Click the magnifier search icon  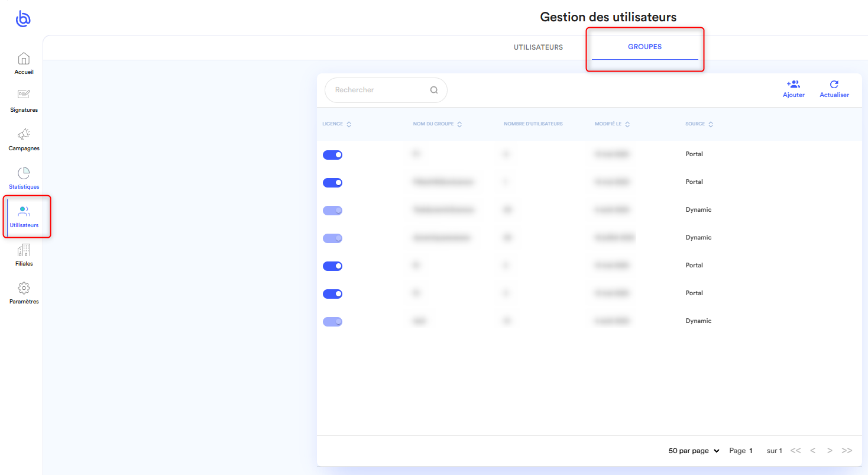pyautogui.click(x=433, y=91)
